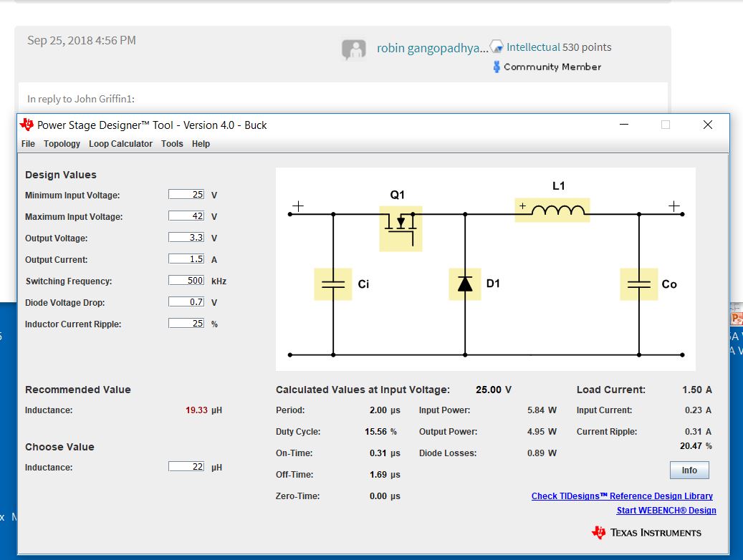The width and height of the screenshot is (743, 560).
Task: Close the Power Stage Designer window
Action: [707, 125]
